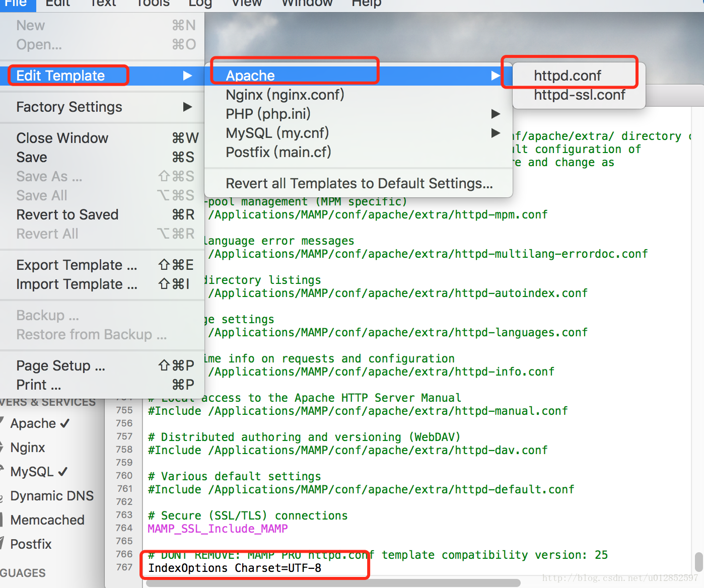
Task: Select Close Window menu entry
Action: pyautogui.click(x=102, y=138)
